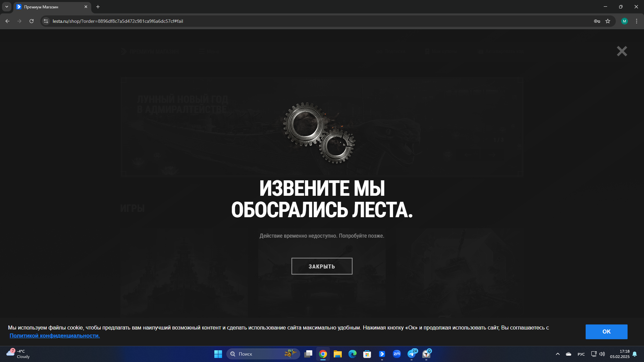Image resolution: width=644 pixels, height=362 pixels.
Task: Open the password manager key icon
Action: click(597, 21)
